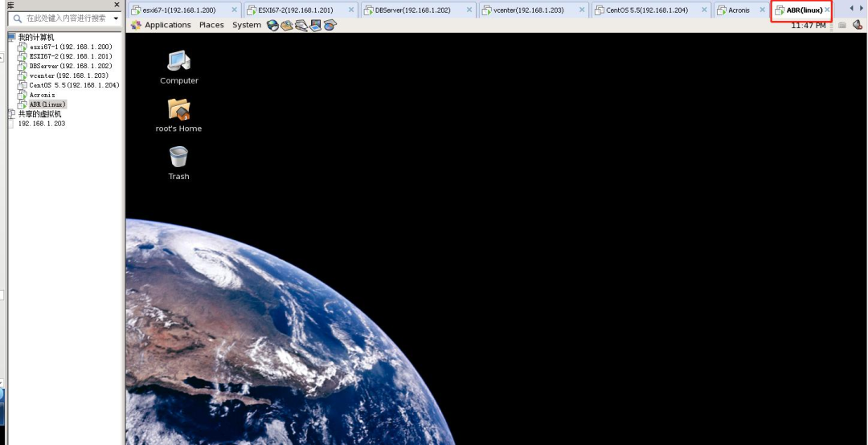Image resolution: width=868 pixels, height=445 pixels.
Task: Show tabs further right with the arrow
Action: pyautogui.click(x=861, y=8)
